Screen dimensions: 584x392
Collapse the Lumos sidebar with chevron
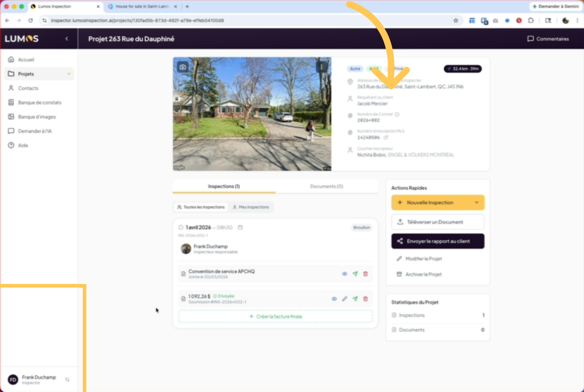(x=67, y=39)
